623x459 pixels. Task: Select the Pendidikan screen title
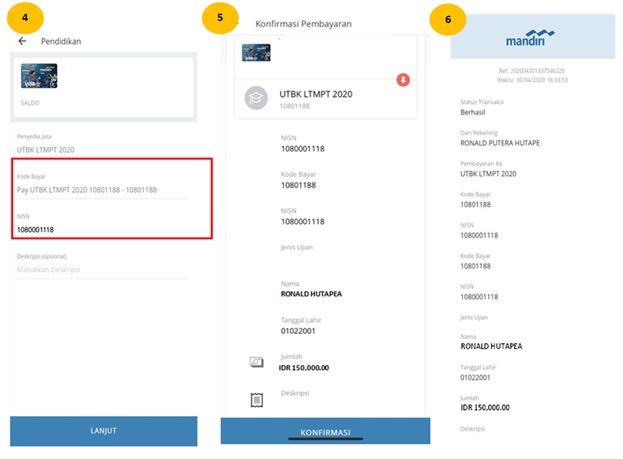(61, 41)
